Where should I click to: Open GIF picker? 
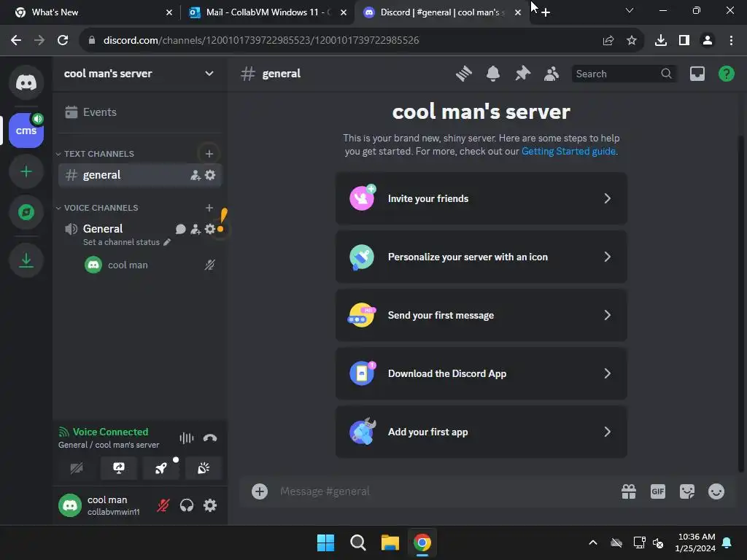[x=658, y=491]
